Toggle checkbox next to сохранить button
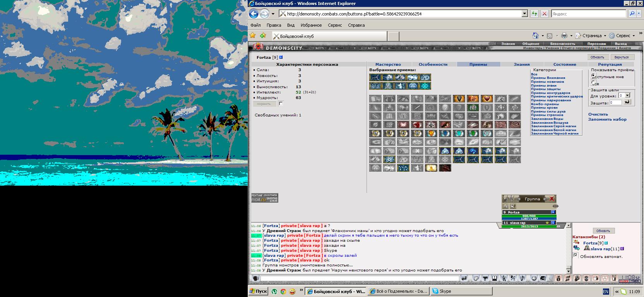This screenshot has height=297, width=644. tap(281, 104)
